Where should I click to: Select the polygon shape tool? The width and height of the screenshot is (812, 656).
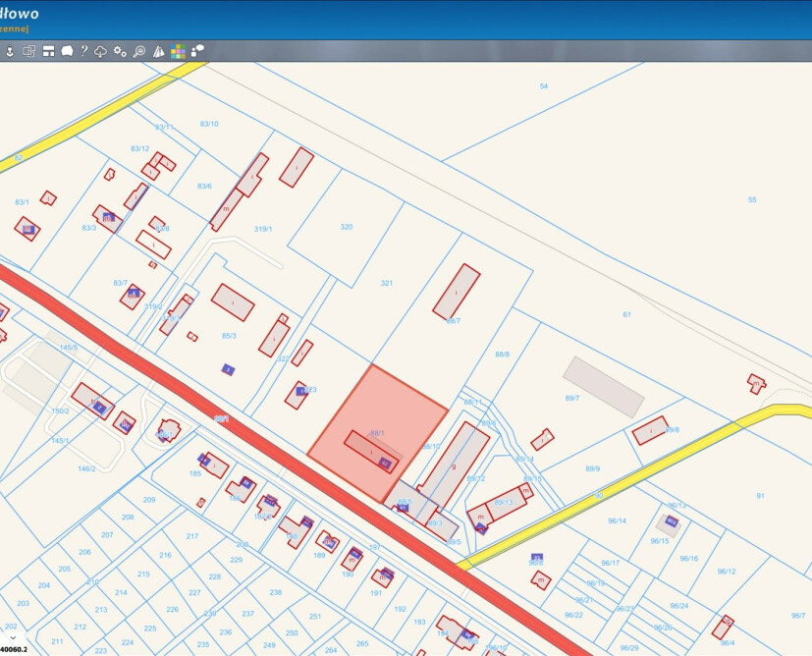(x=67, y=51)
